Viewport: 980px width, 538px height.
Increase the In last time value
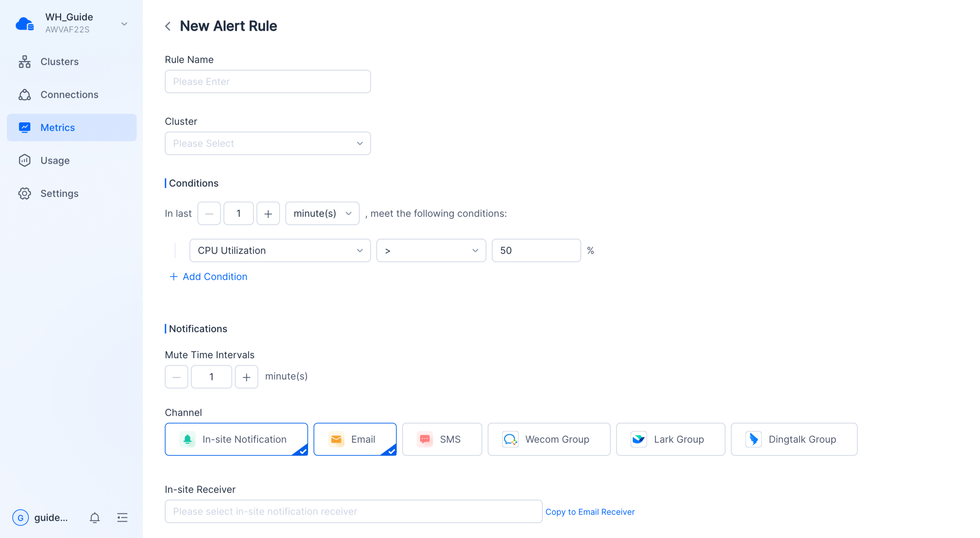(x=268, y=213)
